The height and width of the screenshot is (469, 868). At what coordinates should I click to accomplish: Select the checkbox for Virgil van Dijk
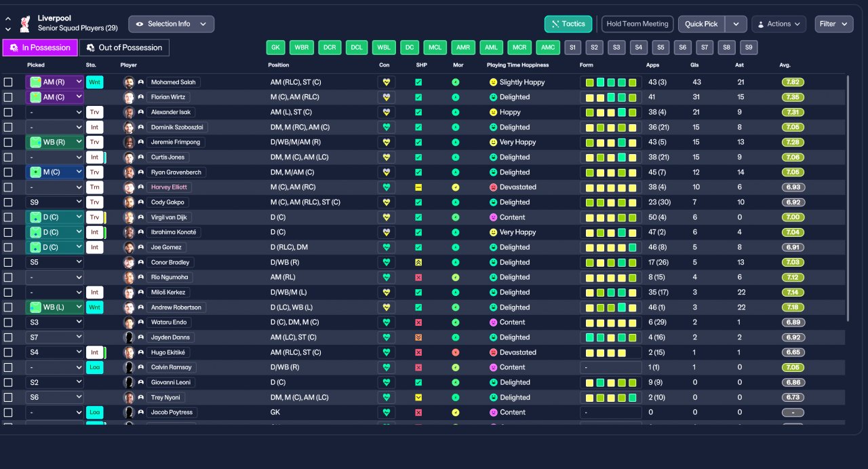(x=8, y=217)
